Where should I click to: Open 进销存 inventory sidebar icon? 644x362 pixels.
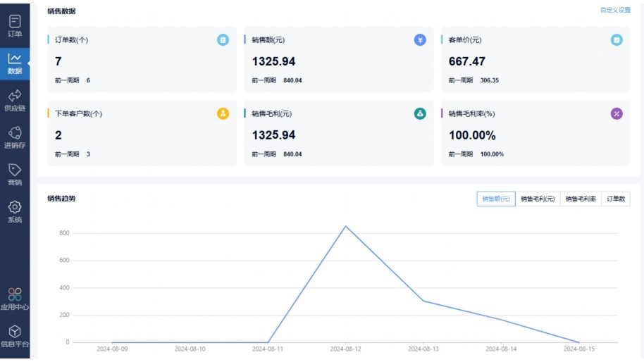click(x=15, y=134)
